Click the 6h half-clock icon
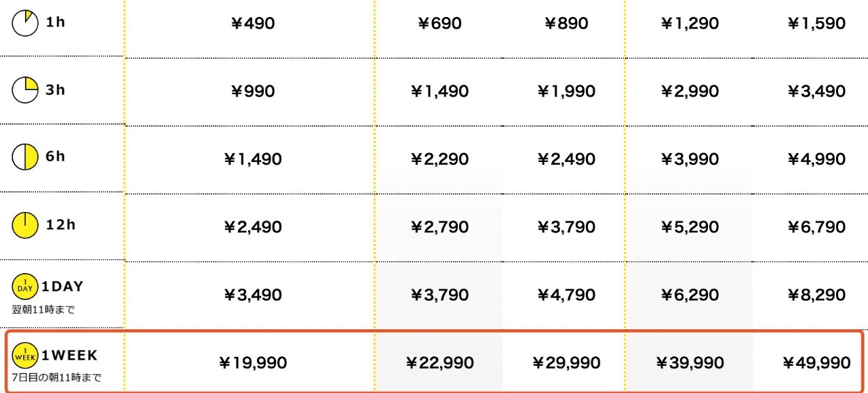The height and width of the screenshot is (393, 868). 25,158
